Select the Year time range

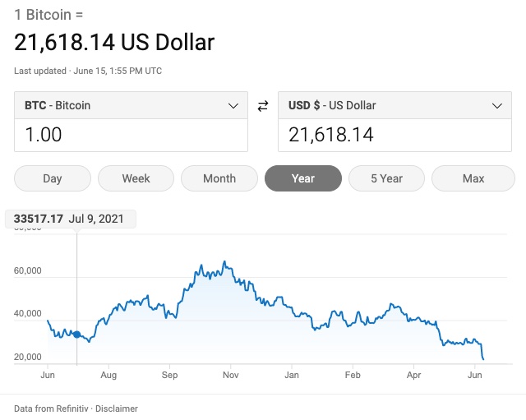[302, 178]
